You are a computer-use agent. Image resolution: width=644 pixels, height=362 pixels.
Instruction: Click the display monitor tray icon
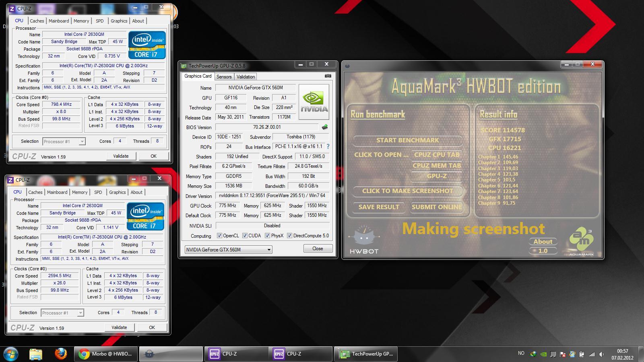(x=553, y=354)
